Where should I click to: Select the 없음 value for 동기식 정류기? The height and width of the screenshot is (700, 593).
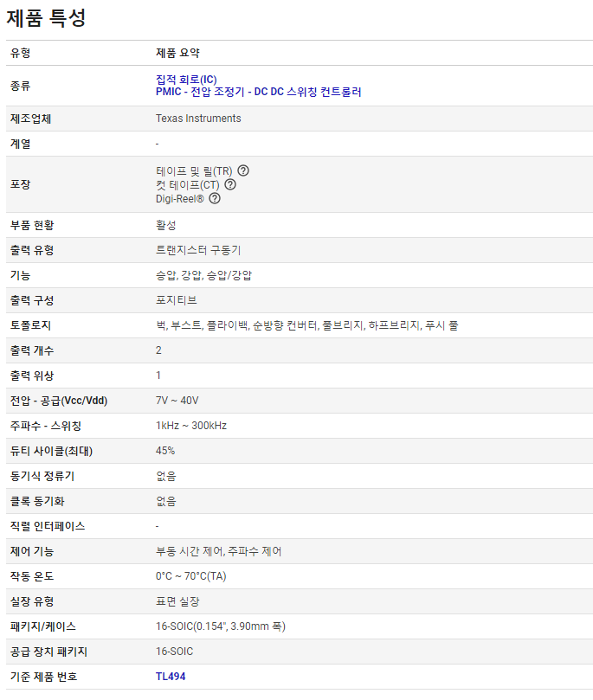point(165,476)
